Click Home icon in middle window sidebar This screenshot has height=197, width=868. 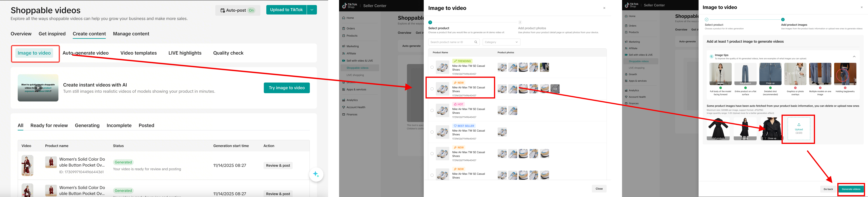[343, 18]
